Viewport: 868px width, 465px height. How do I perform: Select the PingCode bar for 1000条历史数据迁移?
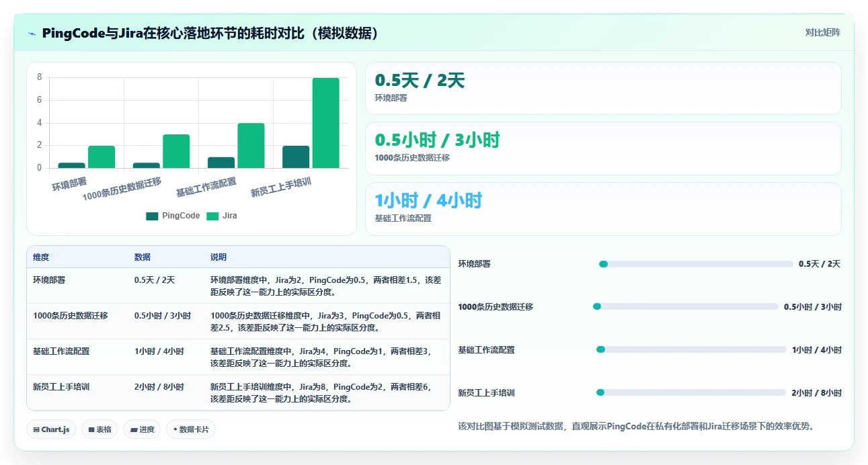click(147, 165)
